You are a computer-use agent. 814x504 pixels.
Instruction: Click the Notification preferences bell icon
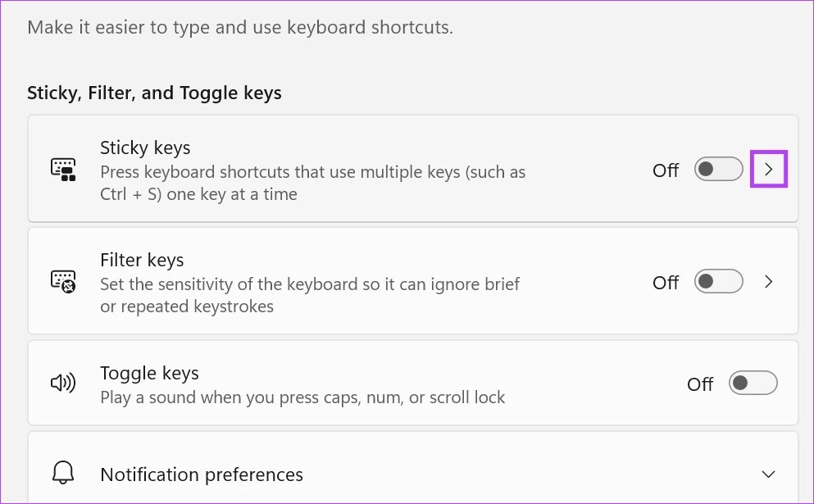tap(62, 473)
